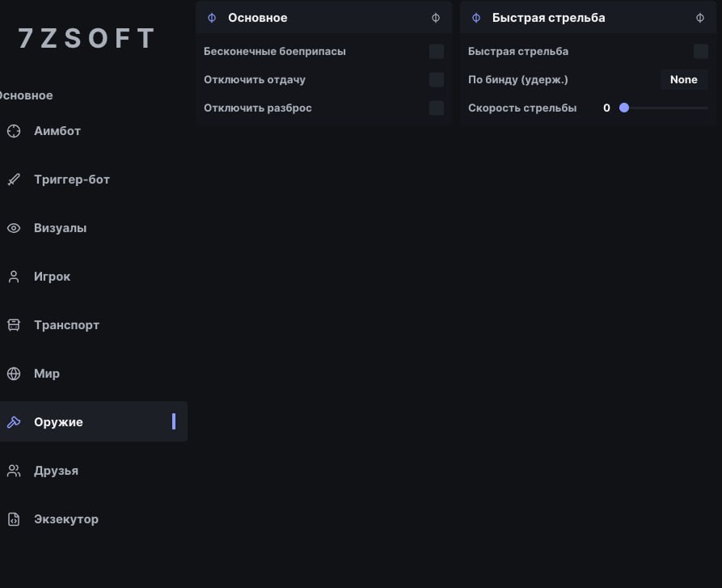Click the eye icon for Визуалы
722x588 pixels.
14,228
